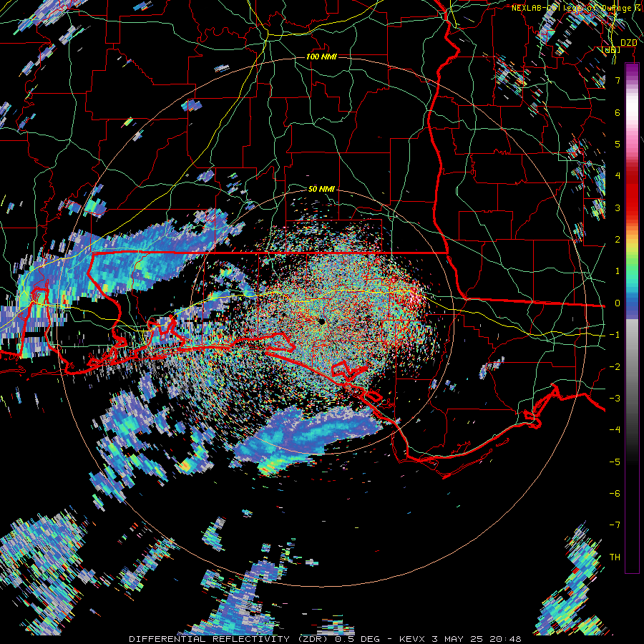Click the "[dB]" unit label above color scale
Screen dimensions: 644x644
611,50
